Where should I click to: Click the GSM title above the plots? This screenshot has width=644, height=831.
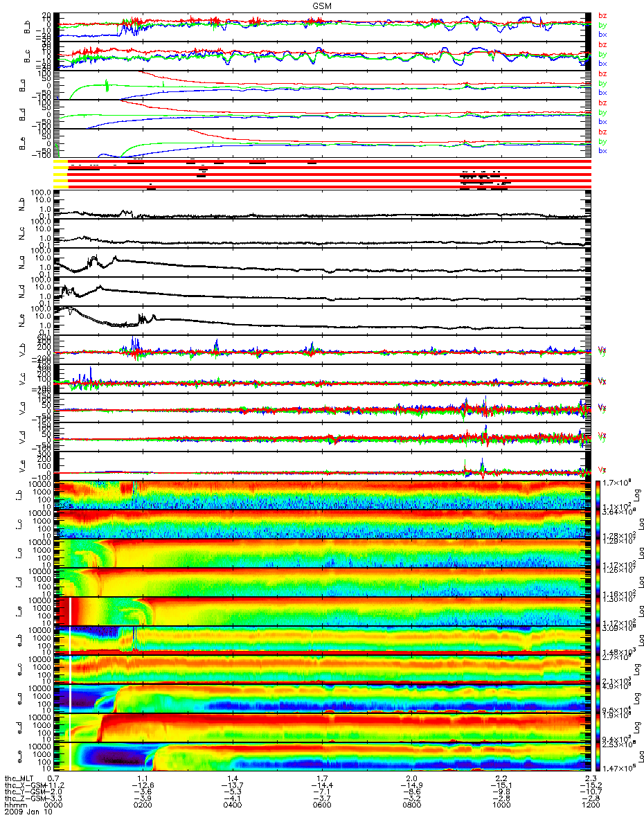pos(322,6)
